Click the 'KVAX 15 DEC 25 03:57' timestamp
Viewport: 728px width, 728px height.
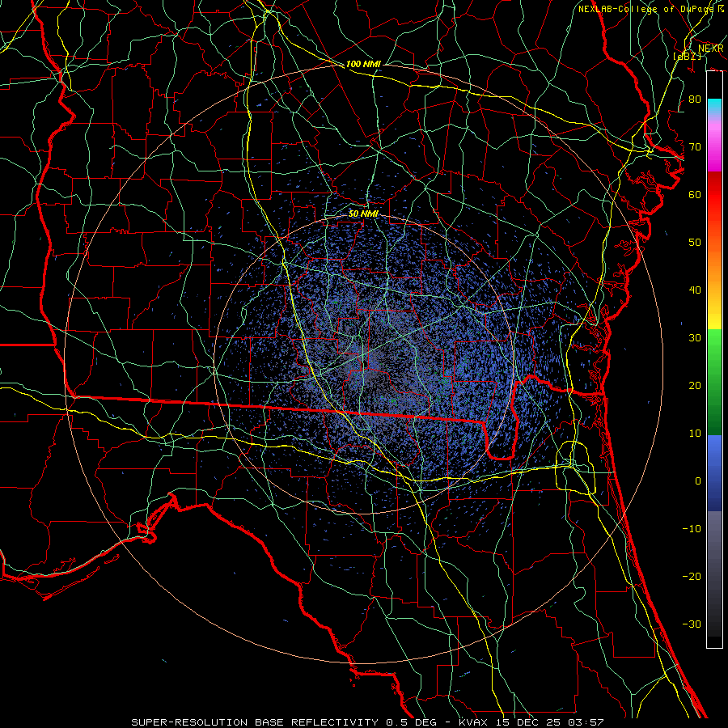(x=531, y=722)
